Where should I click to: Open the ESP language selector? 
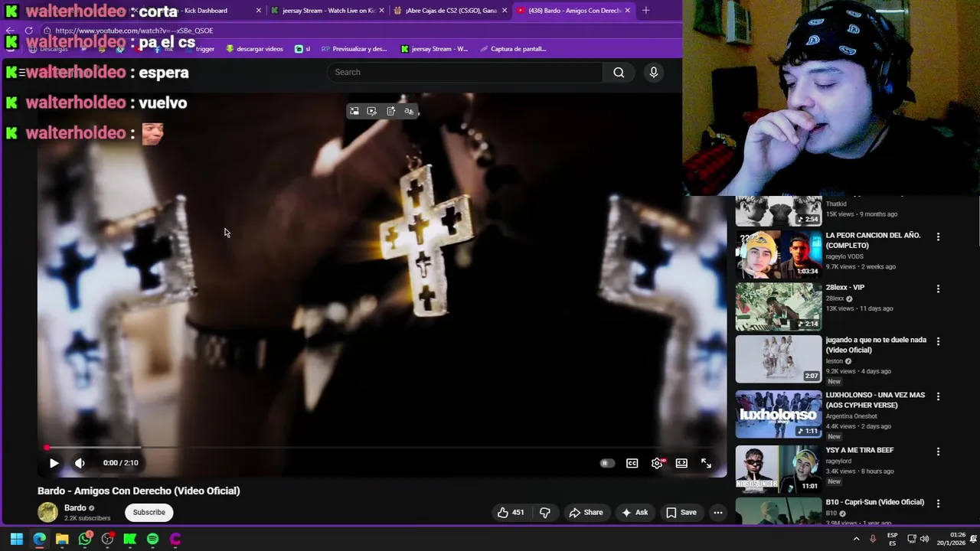point(893,539)
